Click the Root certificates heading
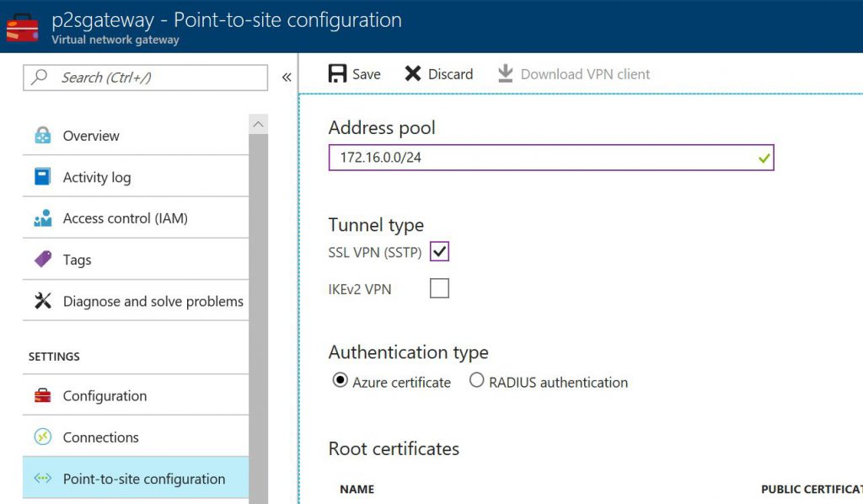The width and height of the screenshot is (863, 504). coord(394,449)
